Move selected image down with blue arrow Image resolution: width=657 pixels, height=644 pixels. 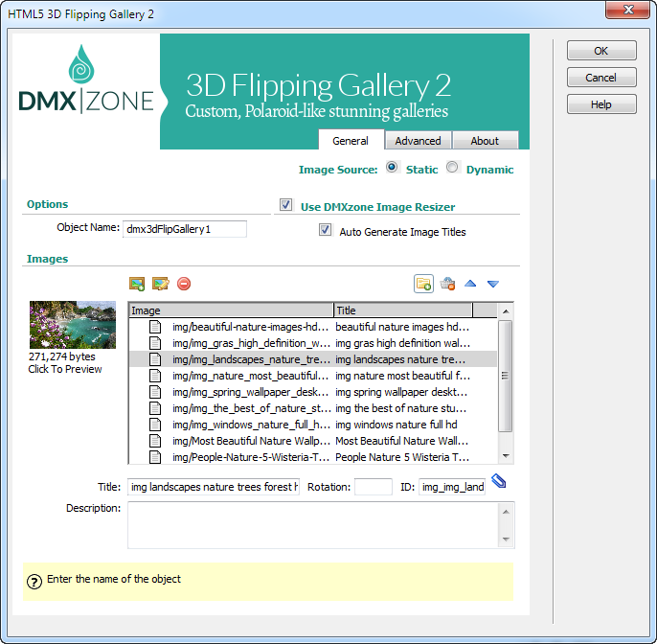(x=493, y=284)
